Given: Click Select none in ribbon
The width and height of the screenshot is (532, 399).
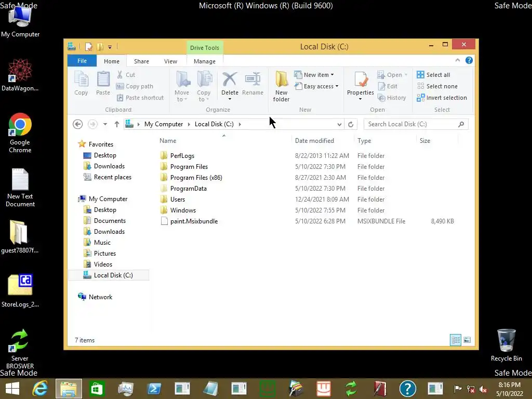Looking at the screenshot, I should (x=437, y=86).
